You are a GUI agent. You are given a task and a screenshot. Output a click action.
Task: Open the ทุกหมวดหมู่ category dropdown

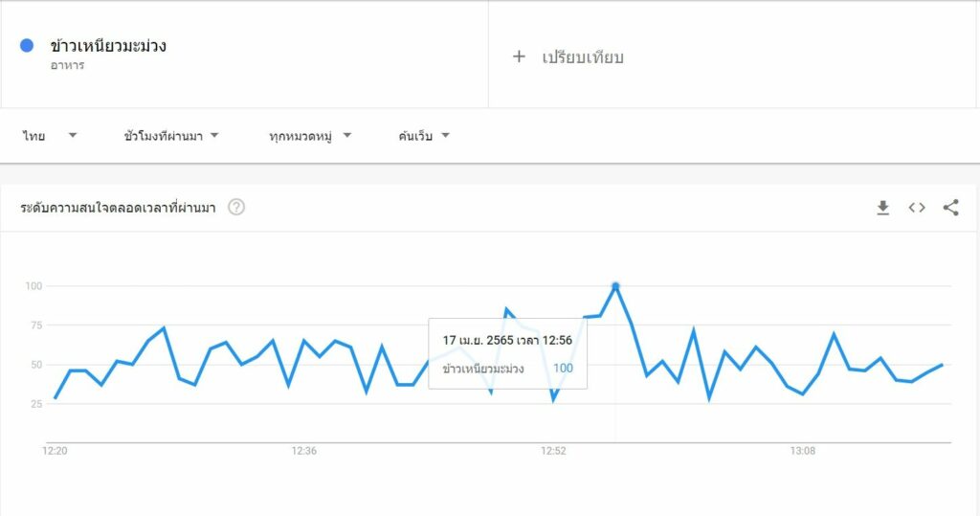(311, 136)
